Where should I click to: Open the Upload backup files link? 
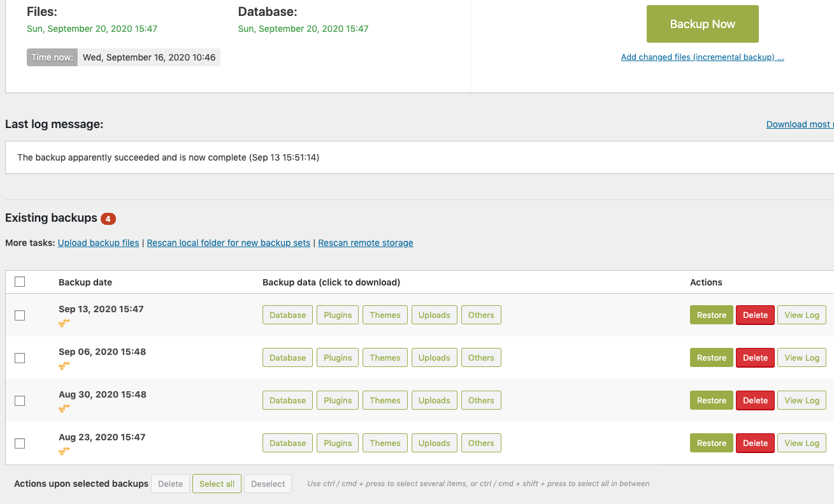[x=98, y=243]
